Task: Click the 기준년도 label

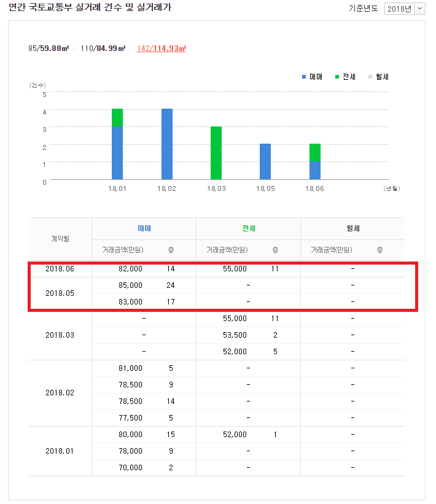Action: [364, 9]
